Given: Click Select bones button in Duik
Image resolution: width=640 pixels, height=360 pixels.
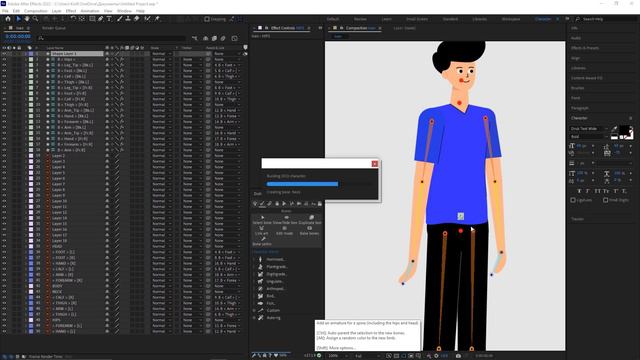Looking at the screenshot, I should (262, 220).
